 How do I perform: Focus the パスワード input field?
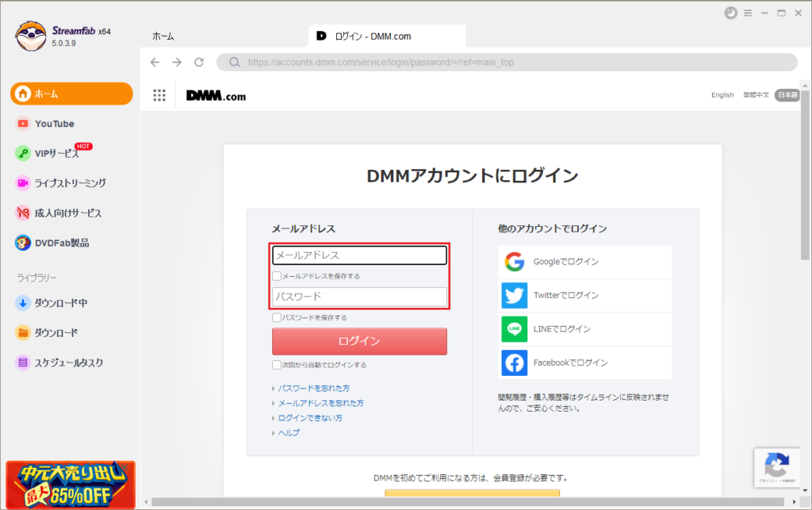(x=359, y=297)
